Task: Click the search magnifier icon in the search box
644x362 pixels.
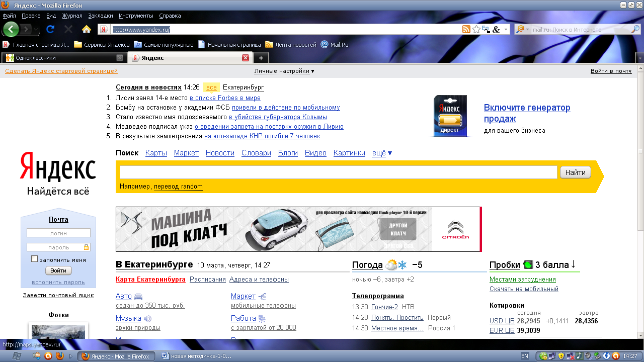Action: coord(635,30)
